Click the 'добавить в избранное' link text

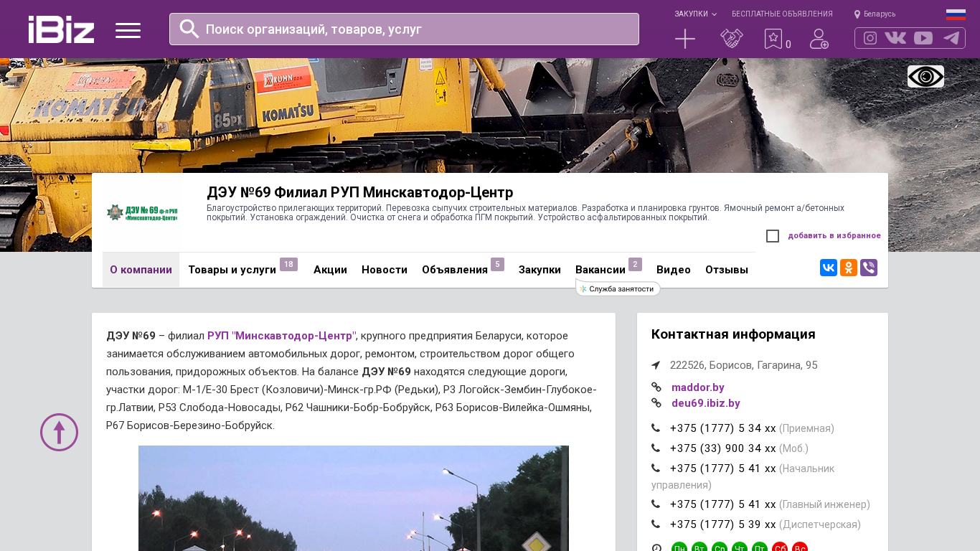(x=834, y=236)
